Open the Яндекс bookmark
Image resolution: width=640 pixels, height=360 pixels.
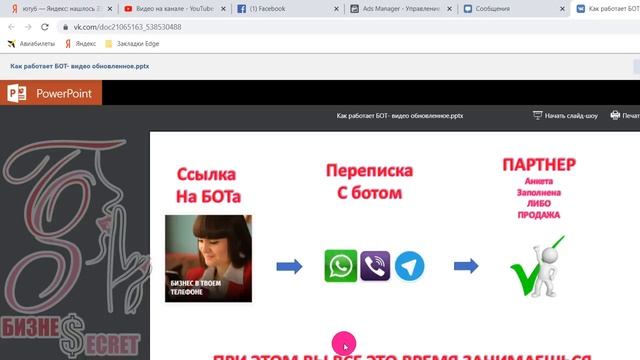tap(80, 44)
